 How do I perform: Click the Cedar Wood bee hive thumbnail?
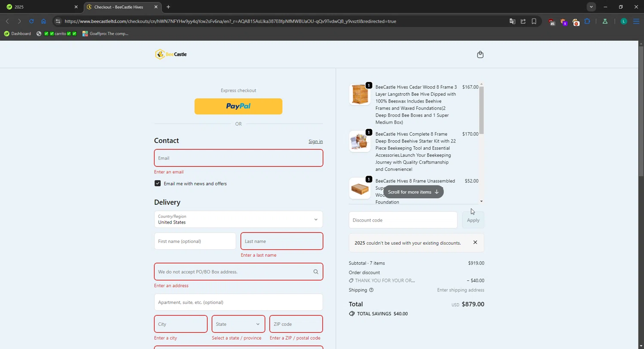[x=360, y=94]
